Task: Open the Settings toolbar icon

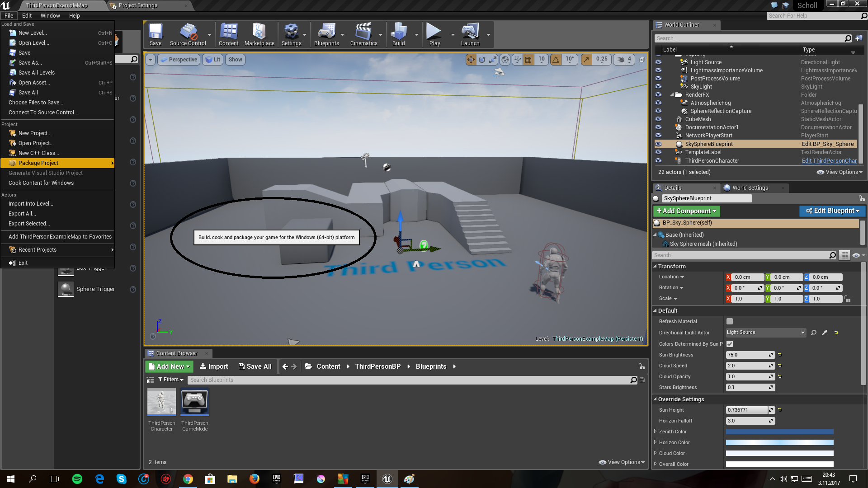Action: (291, 35)
